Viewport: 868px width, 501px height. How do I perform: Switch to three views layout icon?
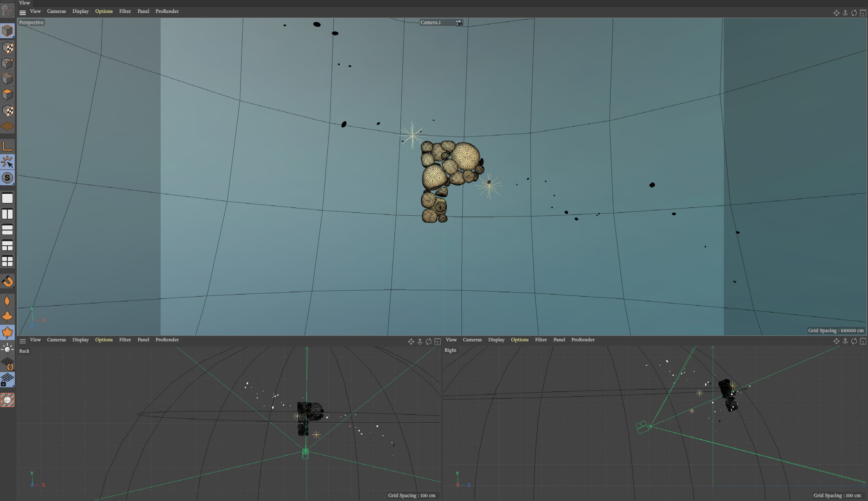click(x=7, y=245)
